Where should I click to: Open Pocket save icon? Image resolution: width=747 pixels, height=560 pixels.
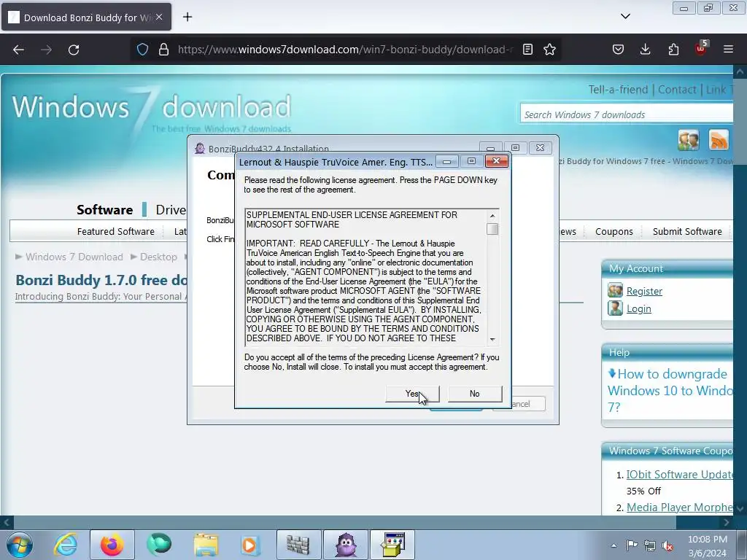click(618, 49)
